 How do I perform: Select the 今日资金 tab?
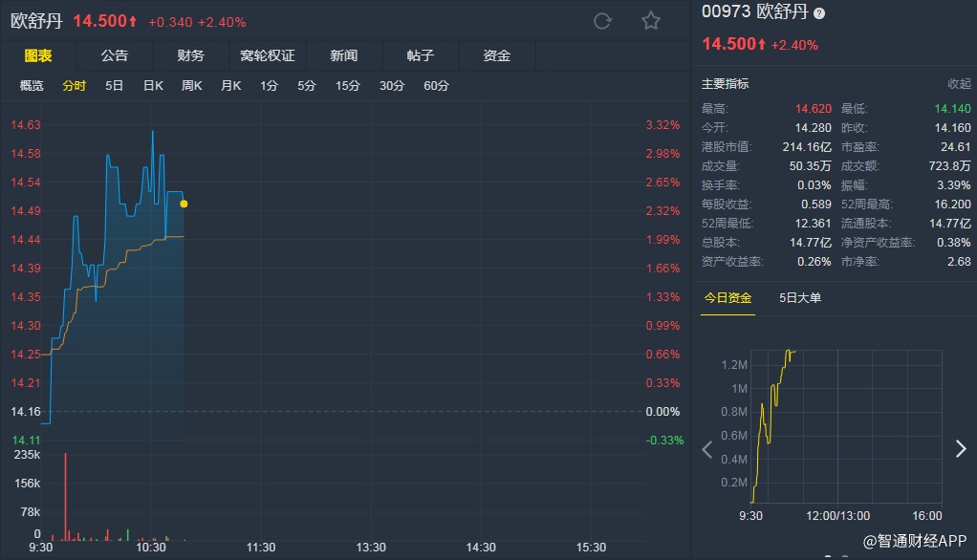[x=728, y=297]
